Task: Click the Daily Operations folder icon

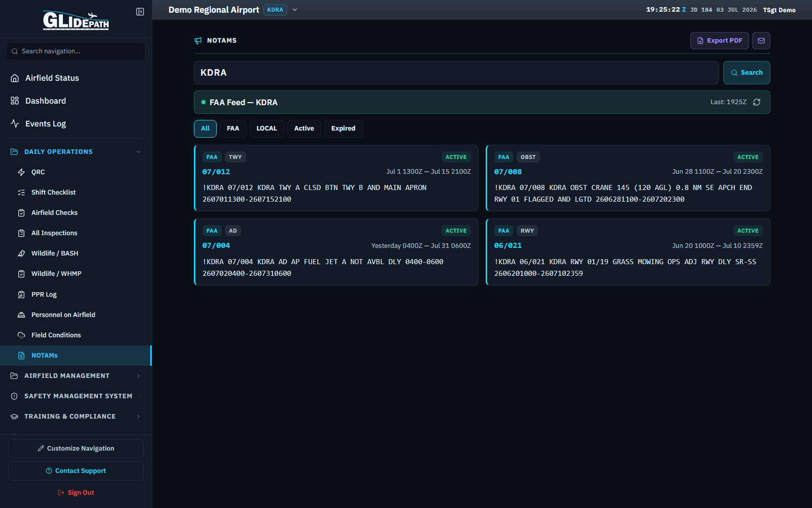Action: (14, 152)
